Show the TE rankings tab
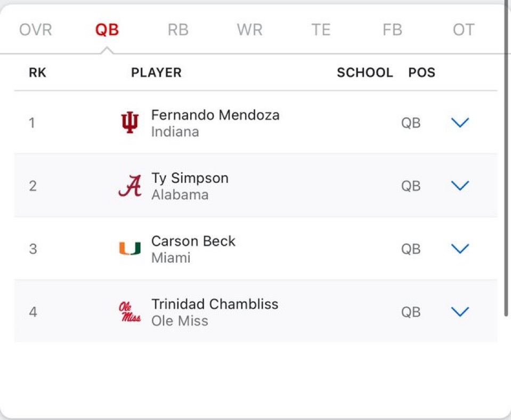Screen dimensions: 511x420 pyautogui.click(x=321, y=30)
